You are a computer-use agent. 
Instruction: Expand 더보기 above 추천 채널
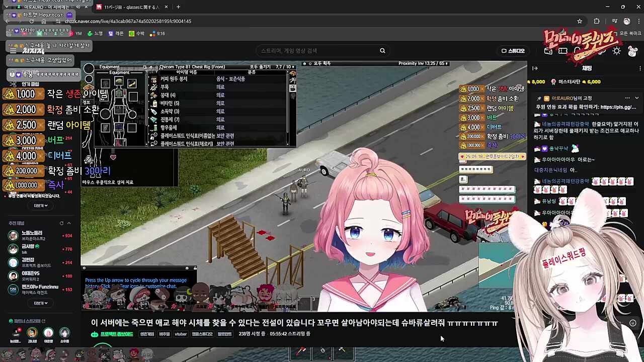click(x=40, y=206)
